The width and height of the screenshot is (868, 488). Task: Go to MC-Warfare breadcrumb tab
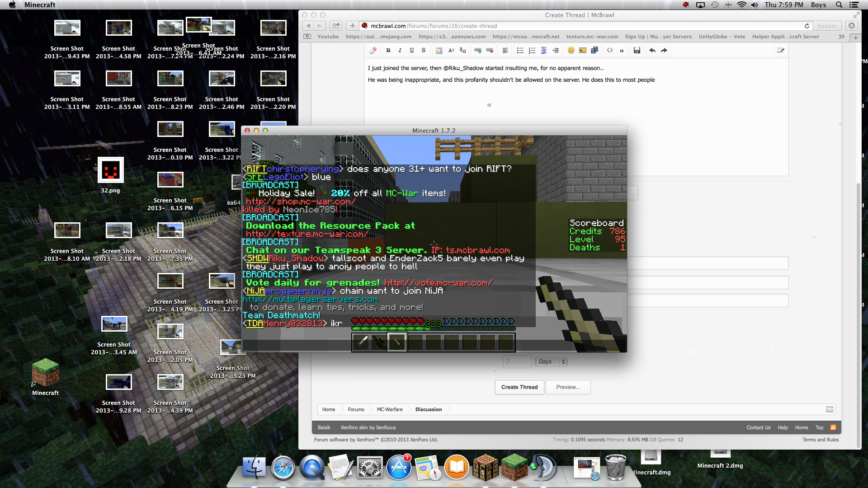389,409
